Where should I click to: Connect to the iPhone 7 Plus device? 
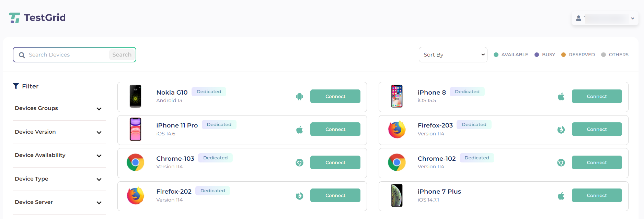pos(597,195)
